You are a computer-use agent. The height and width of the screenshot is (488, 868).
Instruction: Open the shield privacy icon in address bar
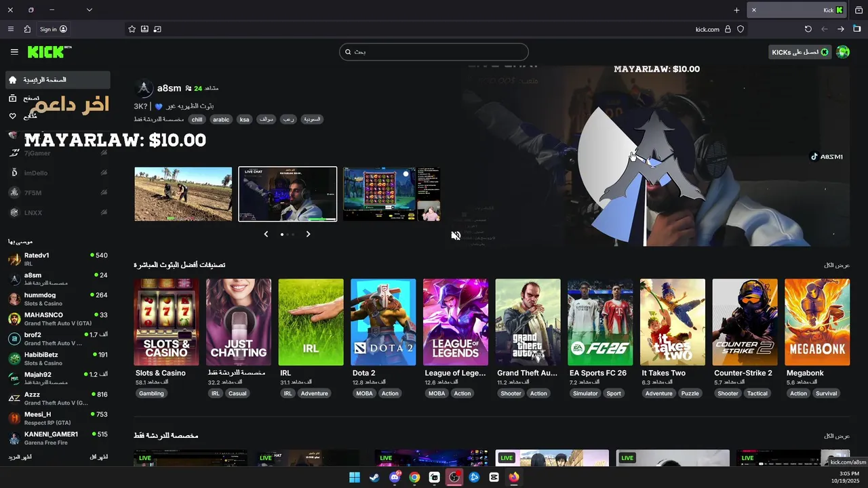tap(741, 29)
